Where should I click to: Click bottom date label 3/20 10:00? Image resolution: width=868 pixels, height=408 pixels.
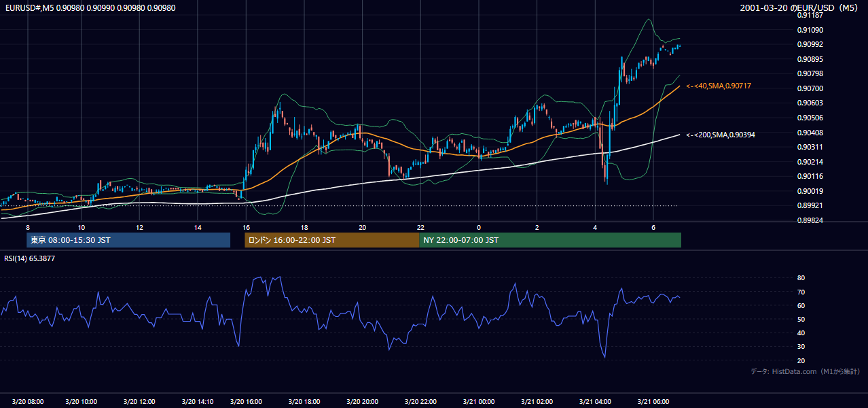(x=81, y=401)
